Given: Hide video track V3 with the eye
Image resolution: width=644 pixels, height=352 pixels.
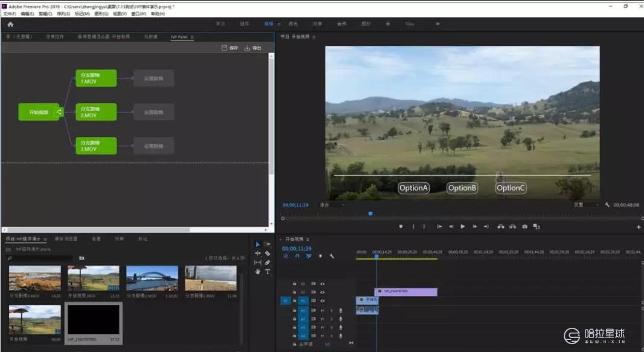Looking at the screenshot, I should click(x=322, y=284).
